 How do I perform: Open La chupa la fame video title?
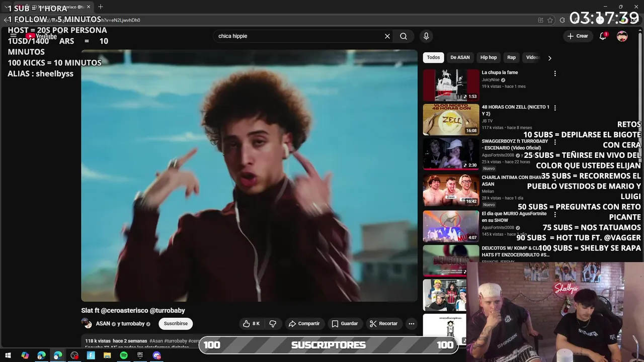[x=500, y=72]
